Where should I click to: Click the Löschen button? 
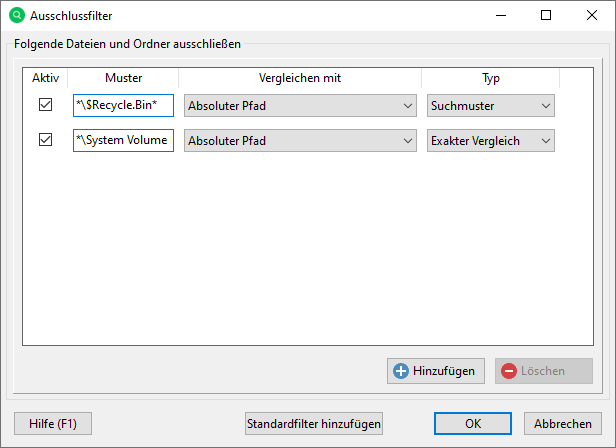(x=544, y=371)
